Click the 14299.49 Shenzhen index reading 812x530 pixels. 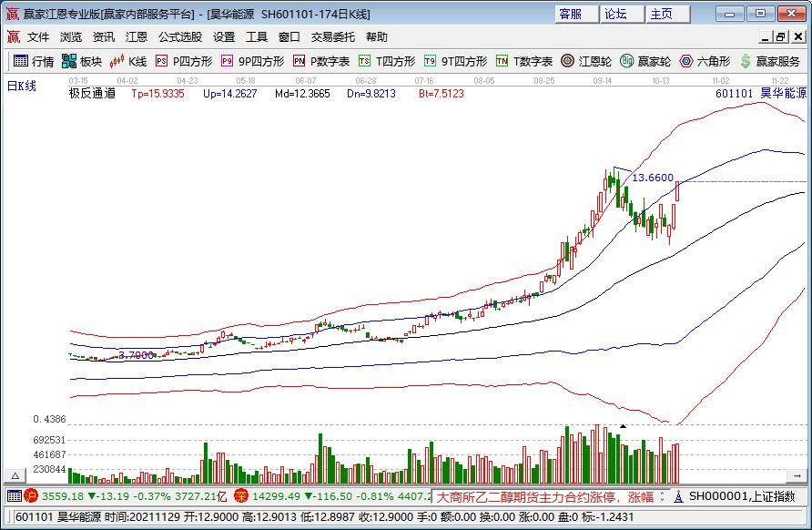[276, 496]
